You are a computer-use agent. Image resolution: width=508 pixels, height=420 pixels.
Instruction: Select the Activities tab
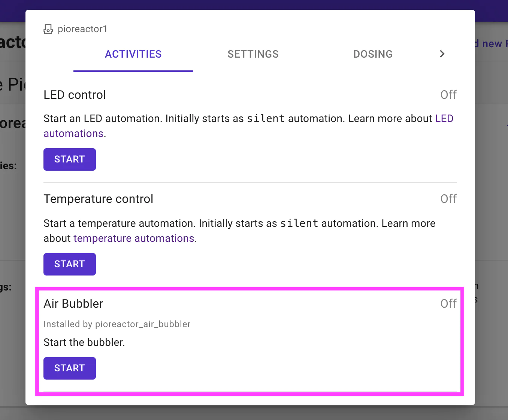tap(133, 54)
